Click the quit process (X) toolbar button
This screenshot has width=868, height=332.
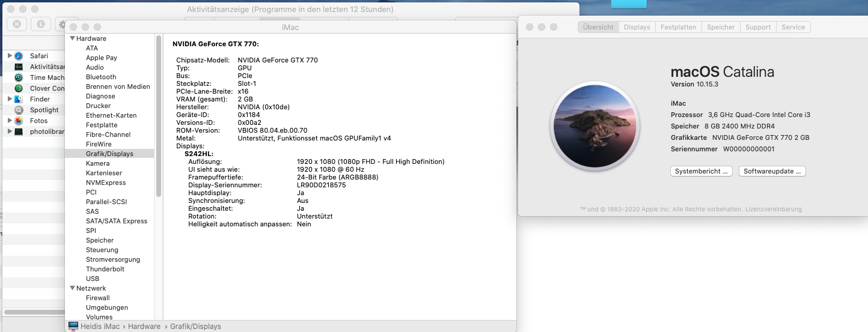(17, 24)
